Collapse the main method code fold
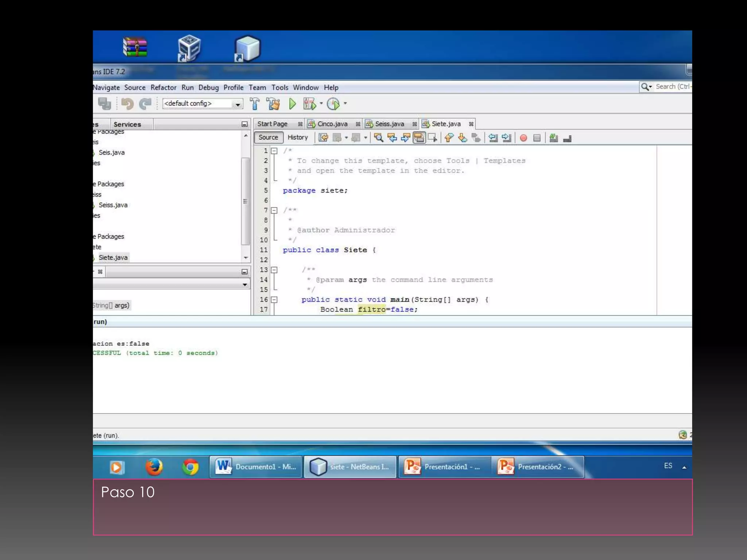Screen dimensions: 747x560 point(274,300)
